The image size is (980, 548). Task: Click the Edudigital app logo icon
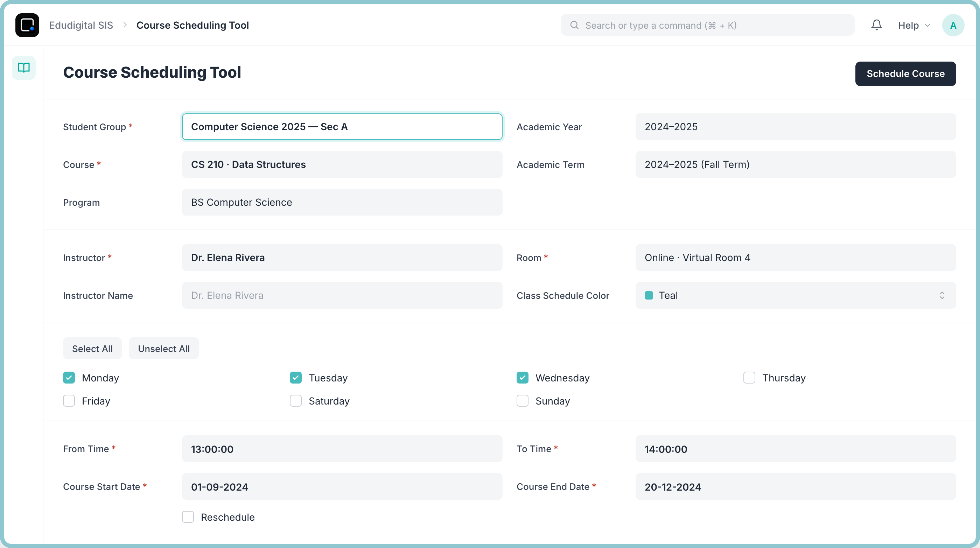click(x=27, y=25)
